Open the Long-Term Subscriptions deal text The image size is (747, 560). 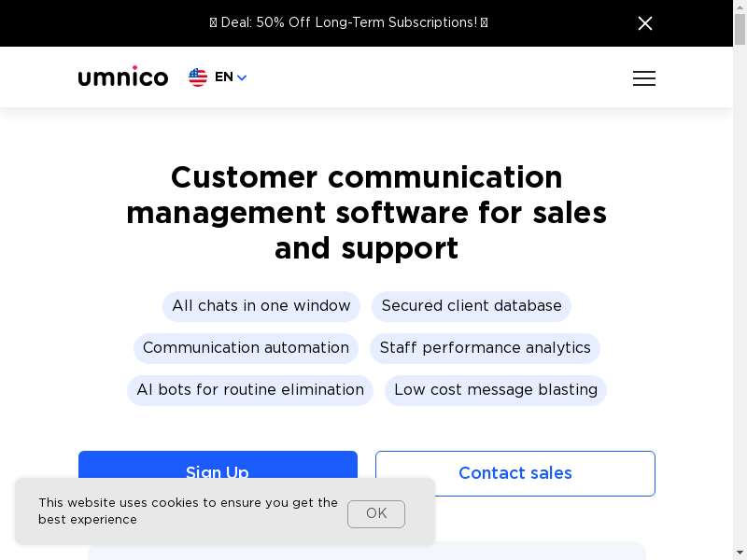pyautogui.click(x=348, y=22)
